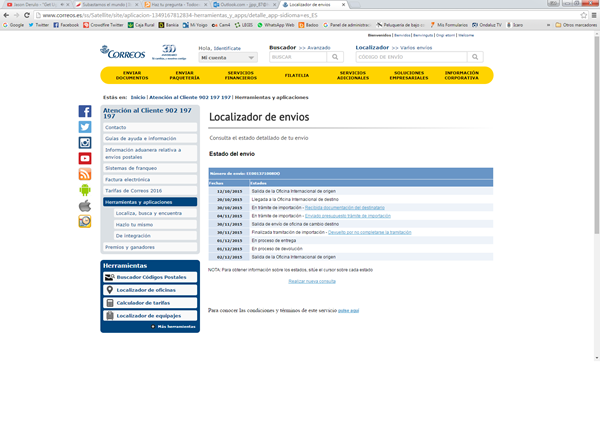Click the browser back arrow
Screen dimensions: 600x429
[6, 15]
